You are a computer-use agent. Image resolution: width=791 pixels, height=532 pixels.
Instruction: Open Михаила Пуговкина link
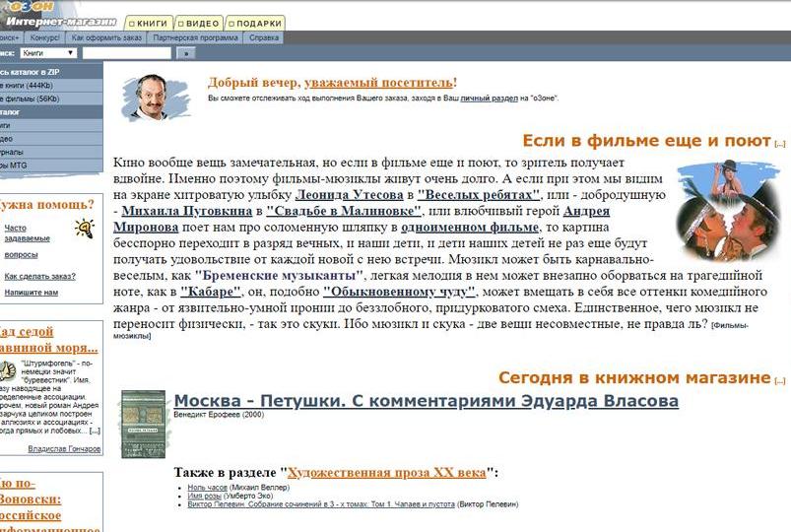[x=186, y=211]
